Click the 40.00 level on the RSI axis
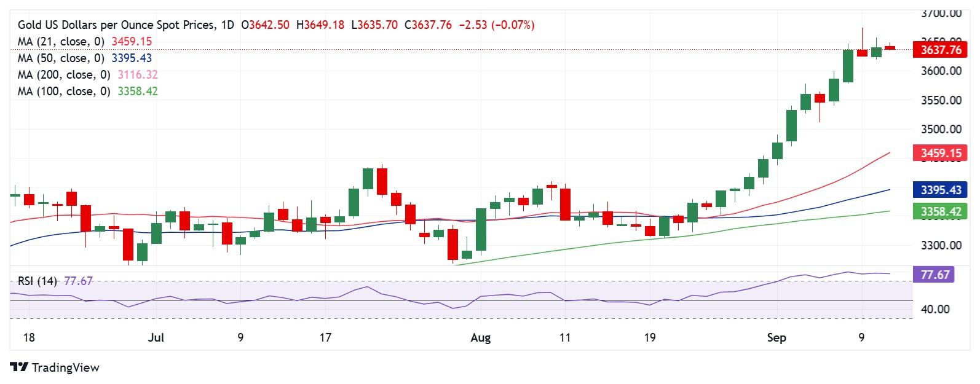Screen dimensions: 980x384 pos(935,309)
